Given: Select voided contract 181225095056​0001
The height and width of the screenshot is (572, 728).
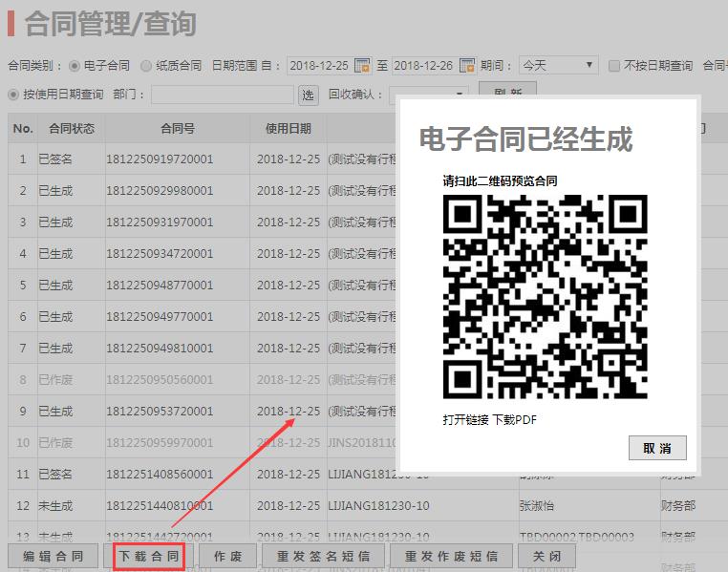Looking at the screenshot, I should 160,380.
